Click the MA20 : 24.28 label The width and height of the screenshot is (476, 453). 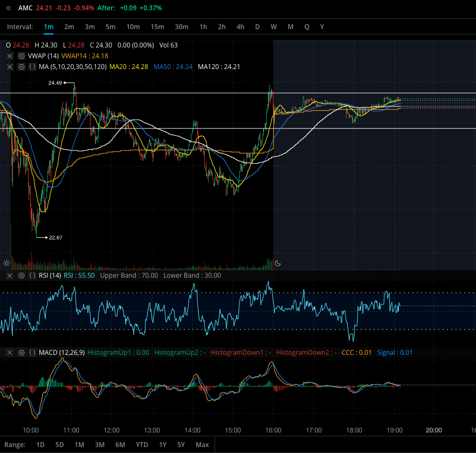click(x=129, y=67)
